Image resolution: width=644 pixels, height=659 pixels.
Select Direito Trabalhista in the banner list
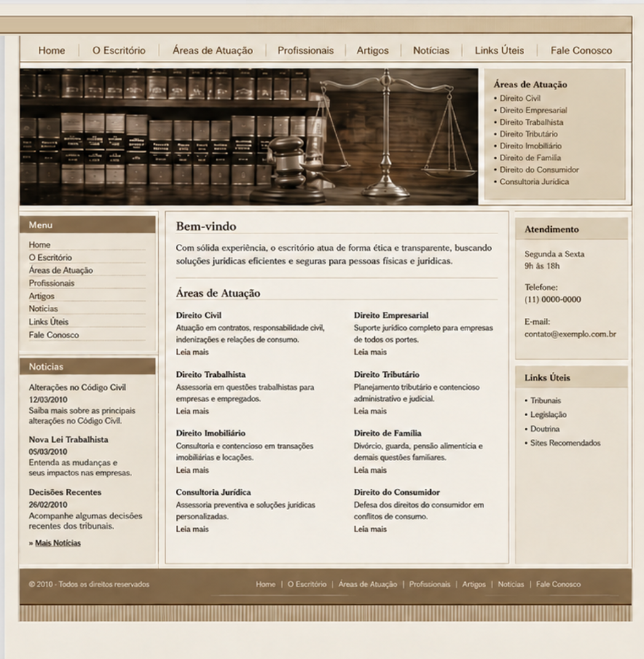tap(532, 122)
